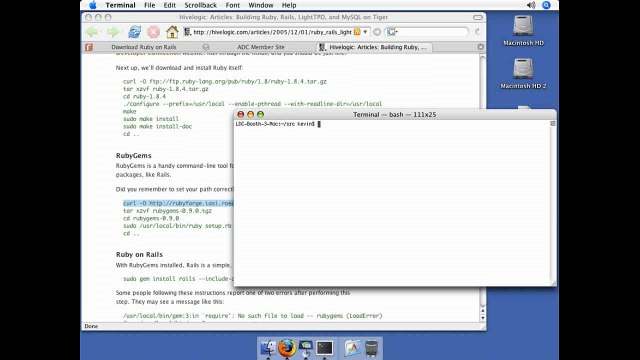Close the current tab with the tab-bar X
The image size is (640, 360).
pos(480,47)
